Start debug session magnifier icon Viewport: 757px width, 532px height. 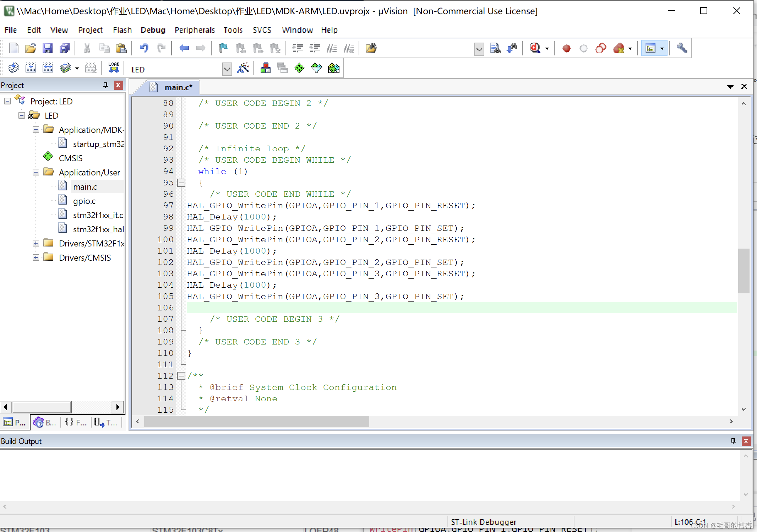[535, 48]
